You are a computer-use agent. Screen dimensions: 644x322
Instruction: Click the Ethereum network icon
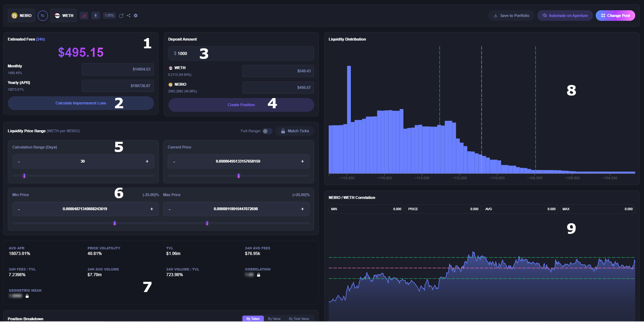coord(95,16)
